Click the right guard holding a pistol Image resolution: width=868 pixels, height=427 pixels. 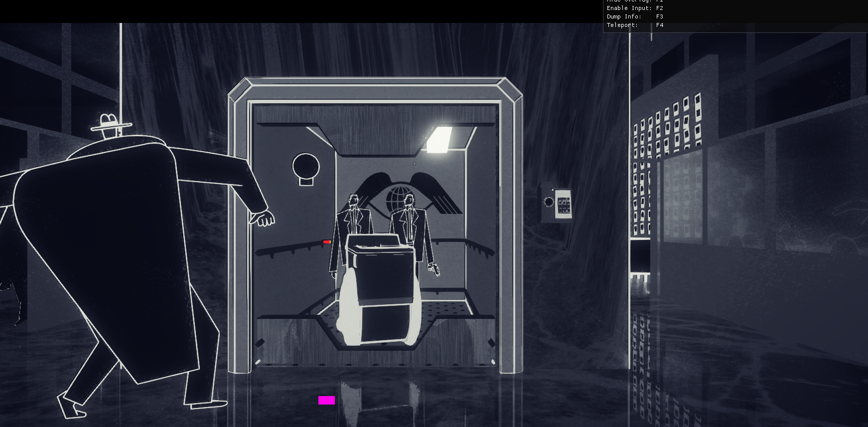pyautogui.click(x=415, y=234)
